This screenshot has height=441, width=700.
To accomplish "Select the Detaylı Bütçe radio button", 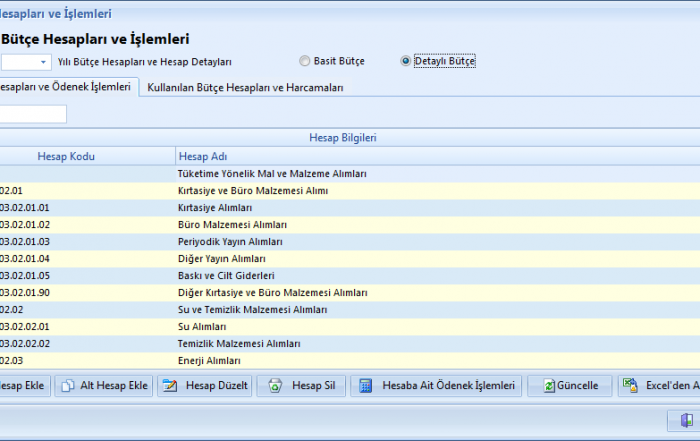I will [x=405, y=61].
